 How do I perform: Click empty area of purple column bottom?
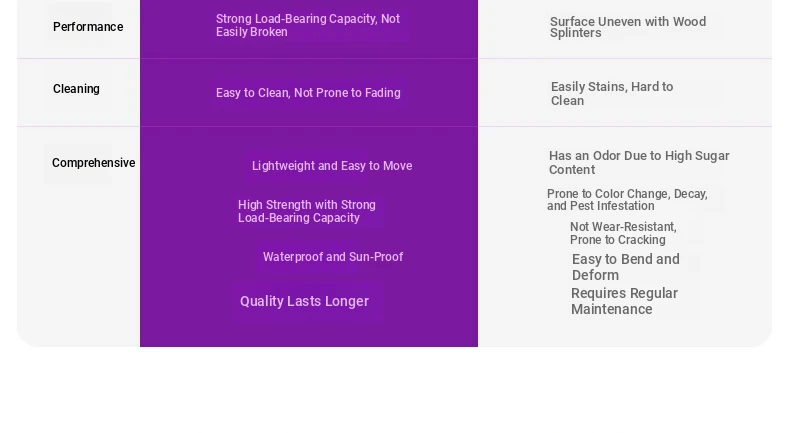309,331
